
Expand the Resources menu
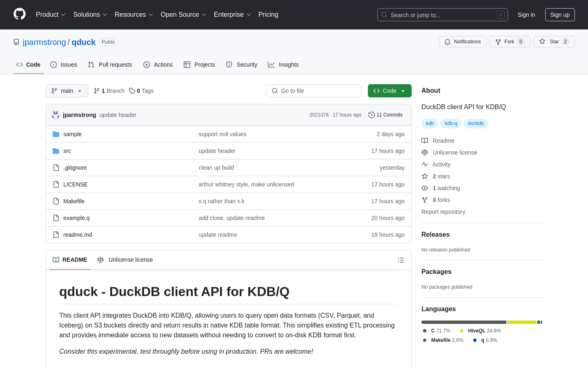coord(134,15)
